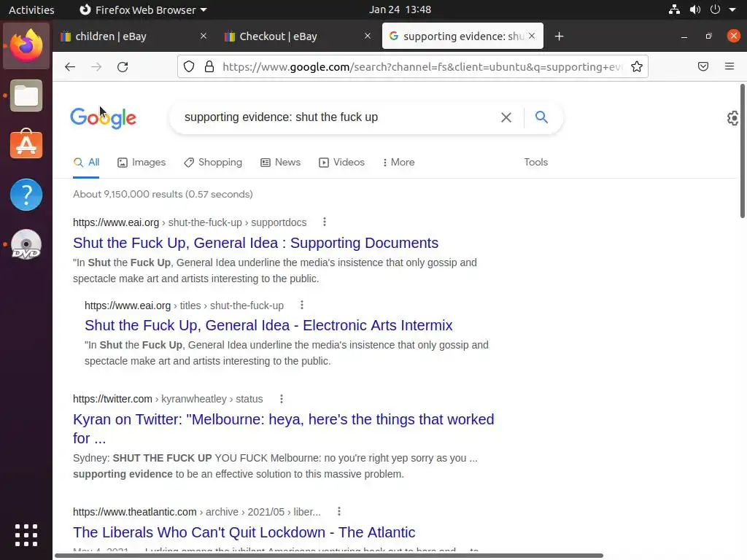The height and width of the screenshot is (560, 747).
Task: Go back with the browser back arrow
Action: pyautogui.click(x=70, y=66)
